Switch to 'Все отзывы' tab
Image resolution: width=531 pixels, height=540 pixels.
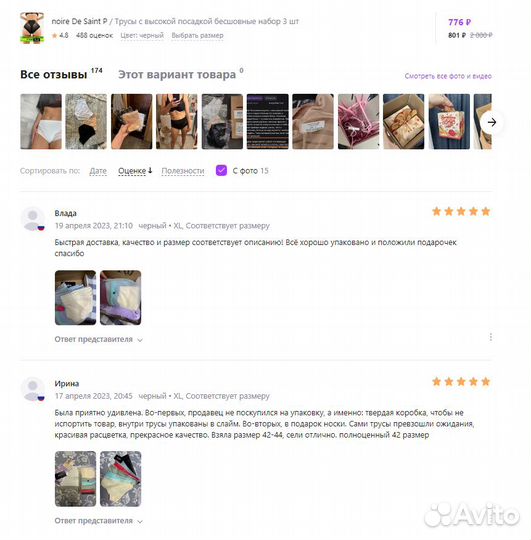(x=53, y=74)
